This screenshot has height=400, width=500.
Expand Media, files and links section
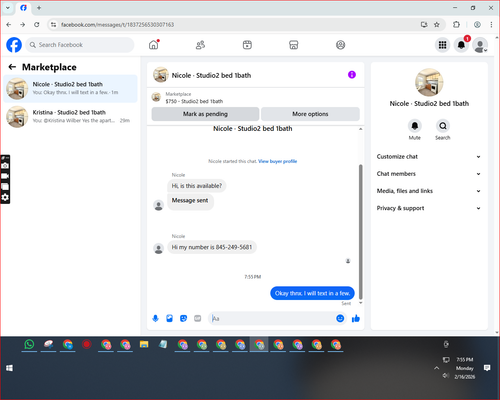(429, 191)
